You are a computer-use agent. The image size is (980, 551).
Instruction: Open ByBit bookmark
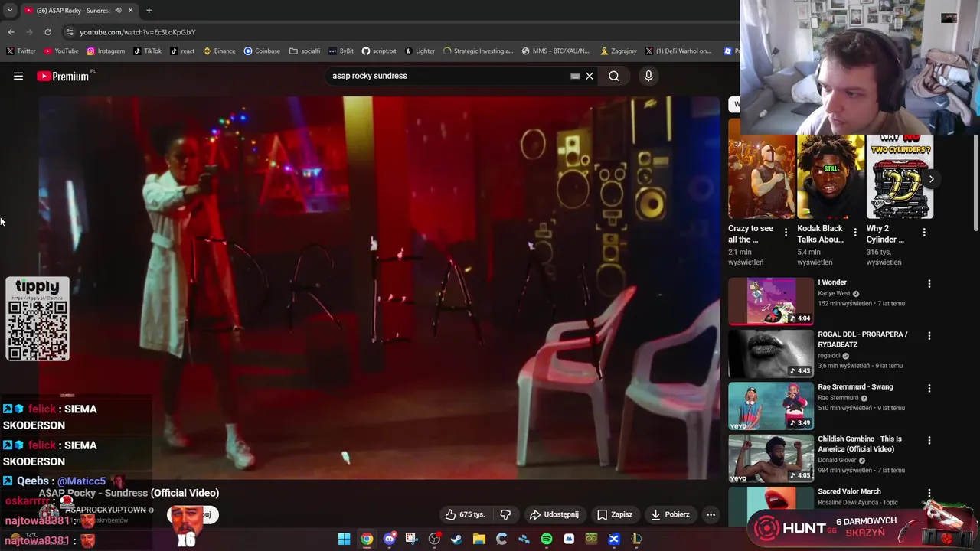[x=341, y=51]
